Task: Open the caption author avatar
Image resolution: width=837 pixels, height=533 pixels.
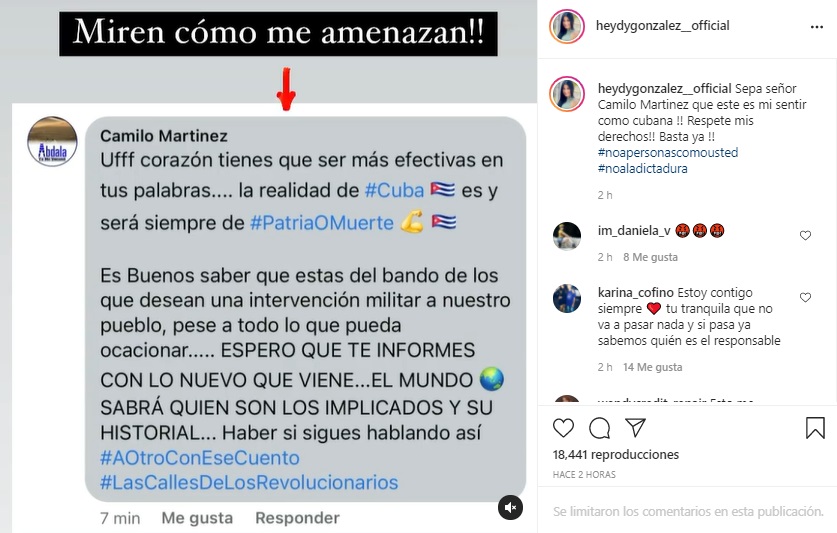Action: pyautogui.click(x=567, y=94)
